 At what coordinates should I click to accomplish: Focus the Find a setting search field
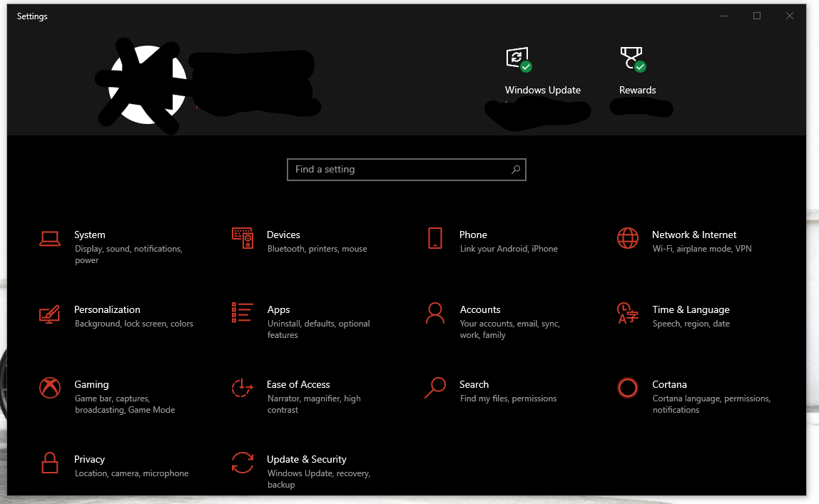(407, 170)
